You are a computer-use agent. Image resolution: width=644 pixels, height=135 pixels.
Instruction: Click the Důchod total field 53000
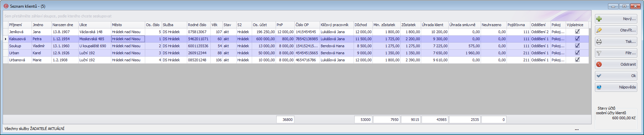click(363, 120)
